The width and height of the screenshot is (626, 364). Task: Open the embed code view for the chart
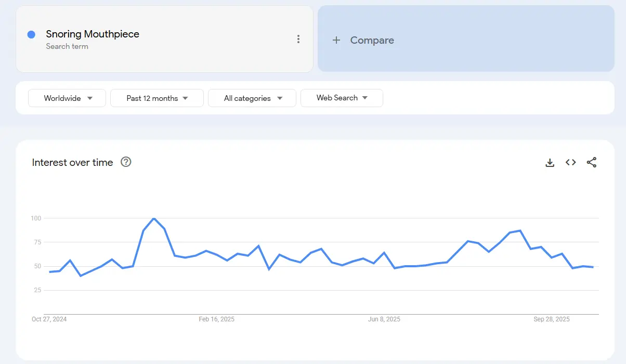[570, 162]
